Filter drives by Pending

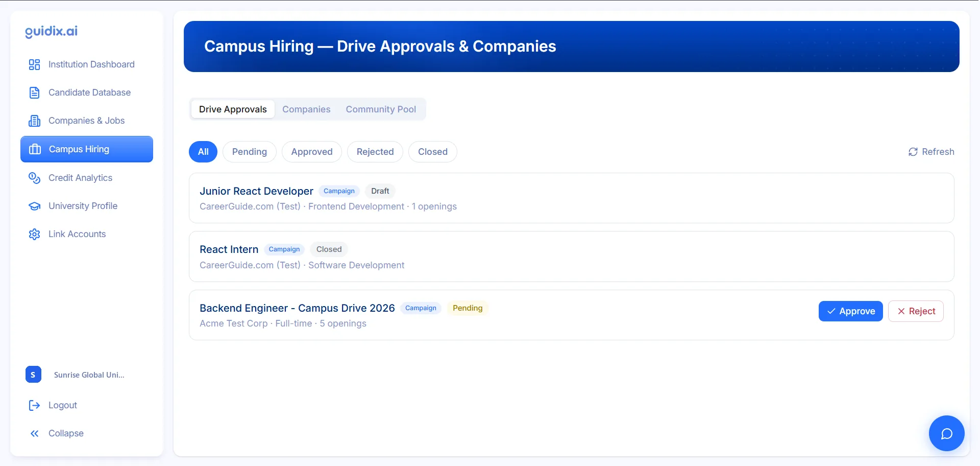coord(250,152)
